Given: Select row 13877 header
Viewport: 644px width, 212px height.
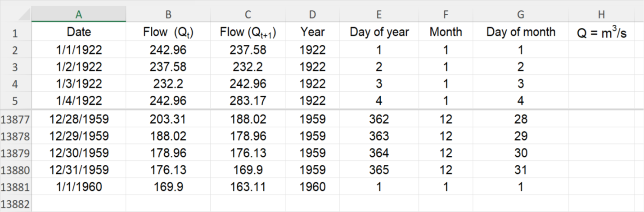Looking at the screenshot, I should (15, 119).
